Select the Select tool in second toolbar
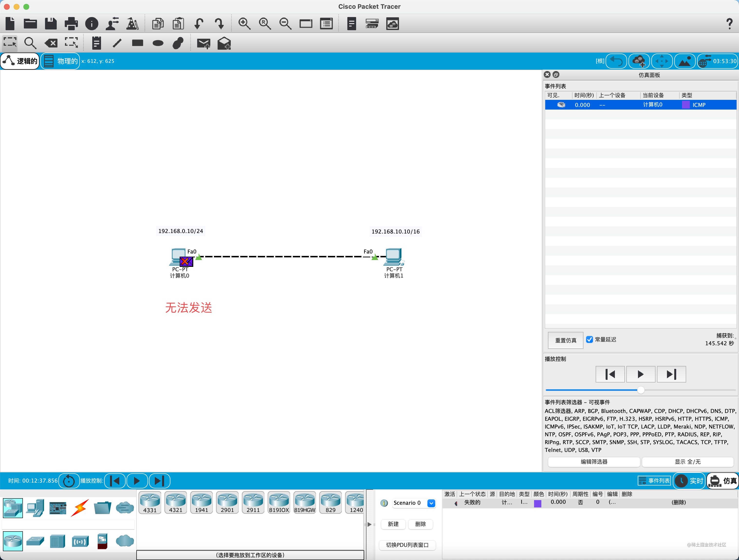Viewport: 739px width, 560px height. pos(10,43)
